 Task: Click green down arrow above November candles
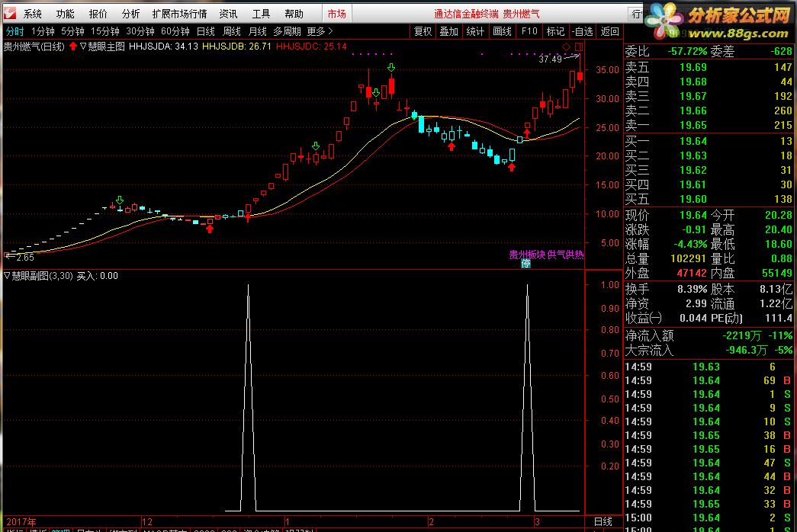[x=120, y=200]
